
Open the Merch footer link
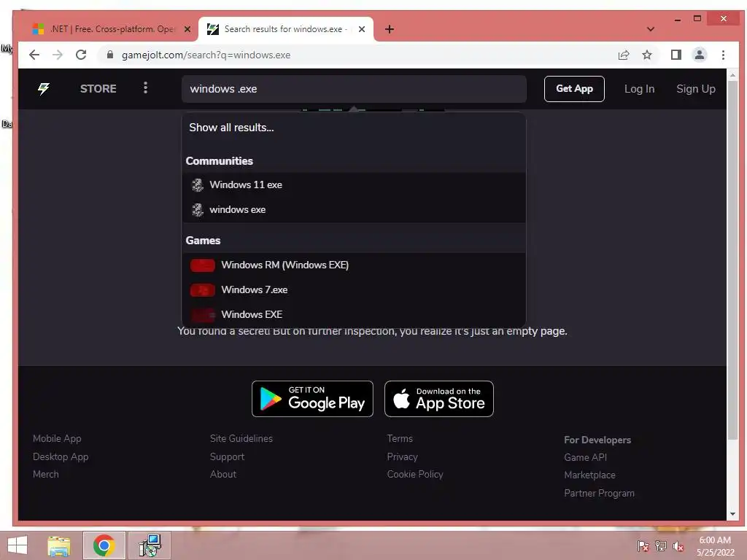pos(46,474)
